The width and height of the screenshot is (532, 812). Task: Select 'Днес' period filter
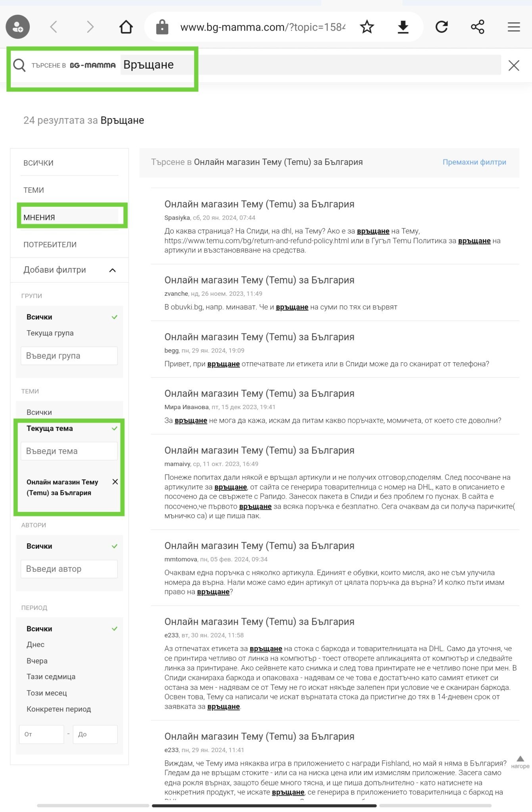click(36, 645)
